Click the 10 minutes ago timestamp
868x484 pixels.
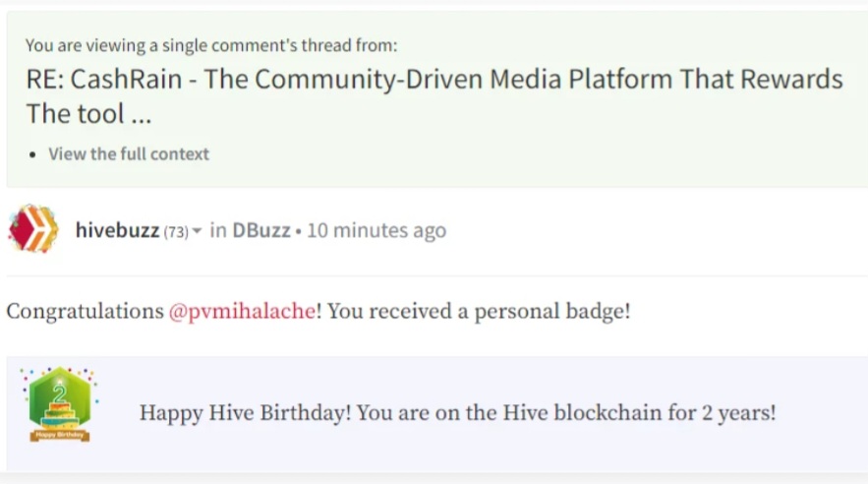[376, 230]
